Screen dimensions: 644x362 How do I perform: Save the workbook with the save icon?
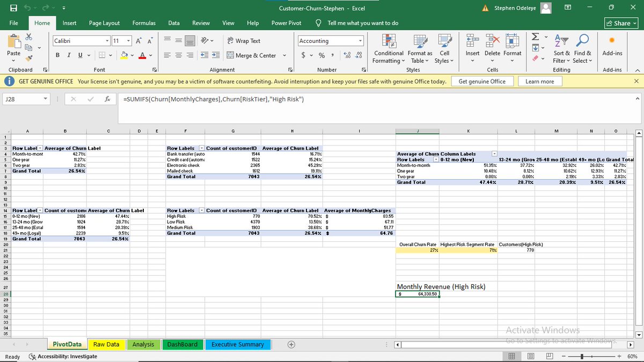pos(13,8)
